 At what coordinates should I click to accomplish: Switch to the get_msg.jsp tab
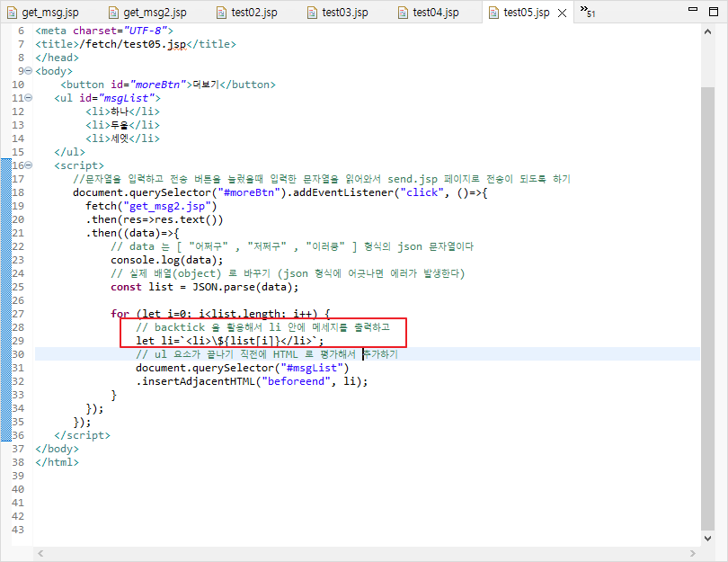(44, 13)
